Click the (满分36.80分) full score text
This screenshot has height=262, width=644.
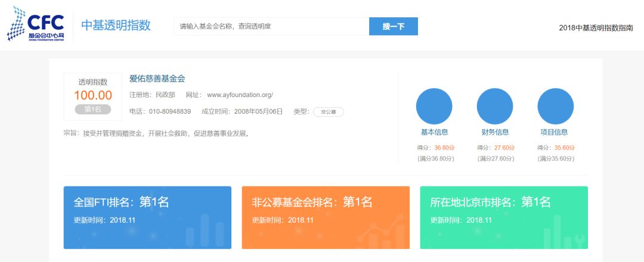point(435,158)
